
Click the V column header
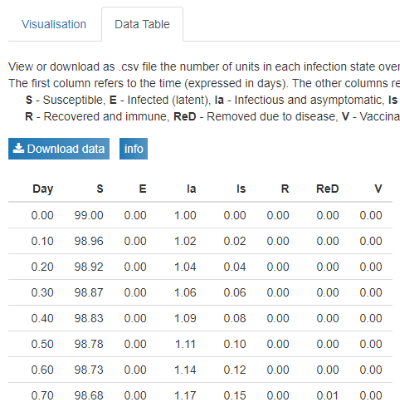[x=378, y=189]
